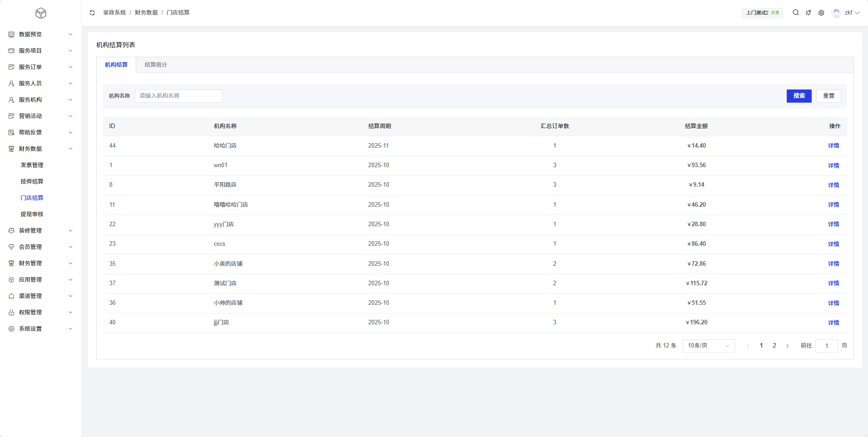Click the 财务管理 sidebar icon

(11, 263)
